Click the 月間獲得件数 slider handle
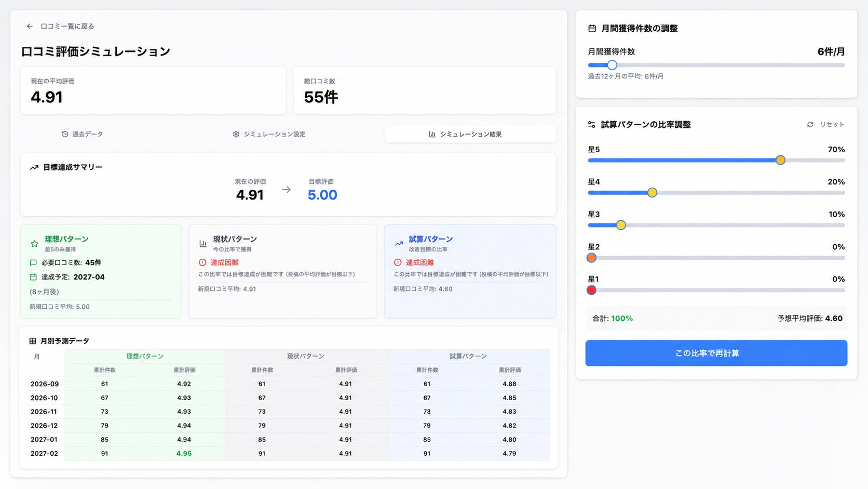The height and width of the screenshot is (489, 868). point(612,65)
